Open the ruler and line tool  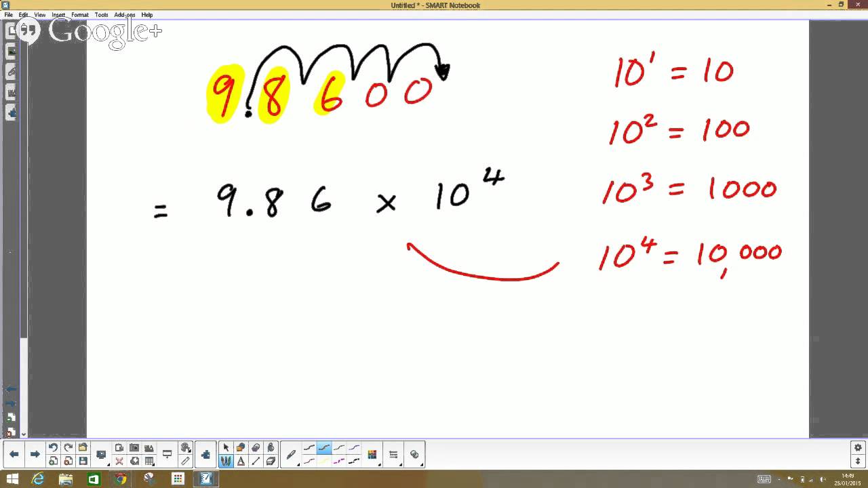(185, 461)
